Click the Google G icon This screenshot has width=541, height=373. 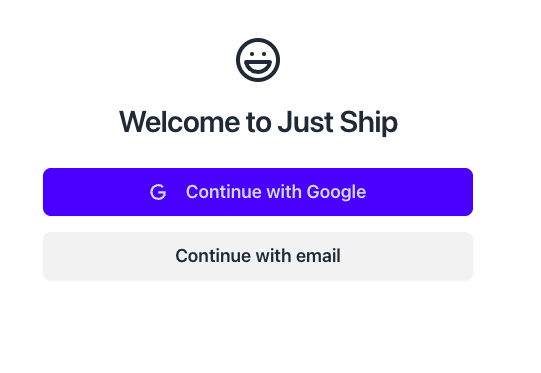coord(158,192)
